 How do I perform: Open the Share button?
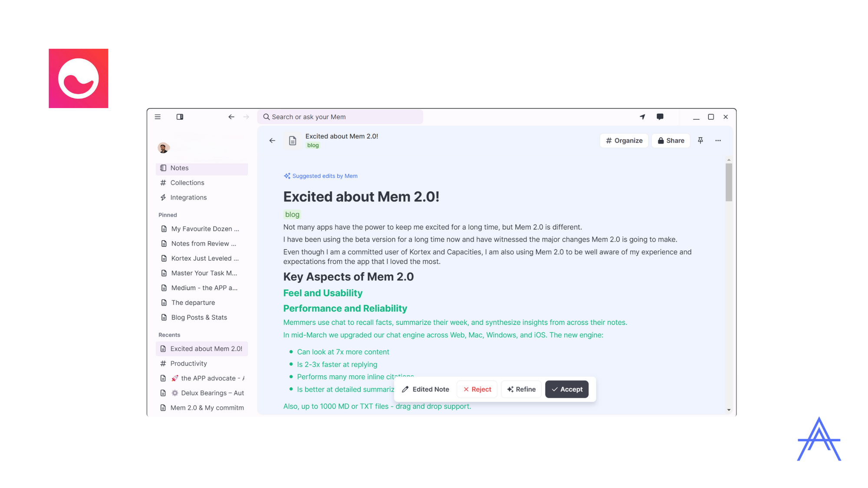[x=671, y=141]
